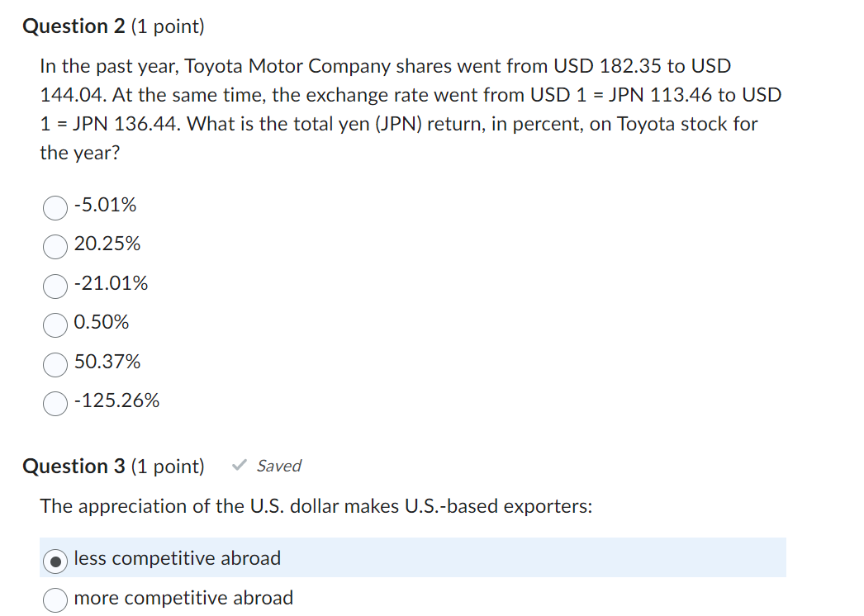Switch answer to 'more competitive abroad' radio
This screenshot has width=864, height=616.
point(55,599)
